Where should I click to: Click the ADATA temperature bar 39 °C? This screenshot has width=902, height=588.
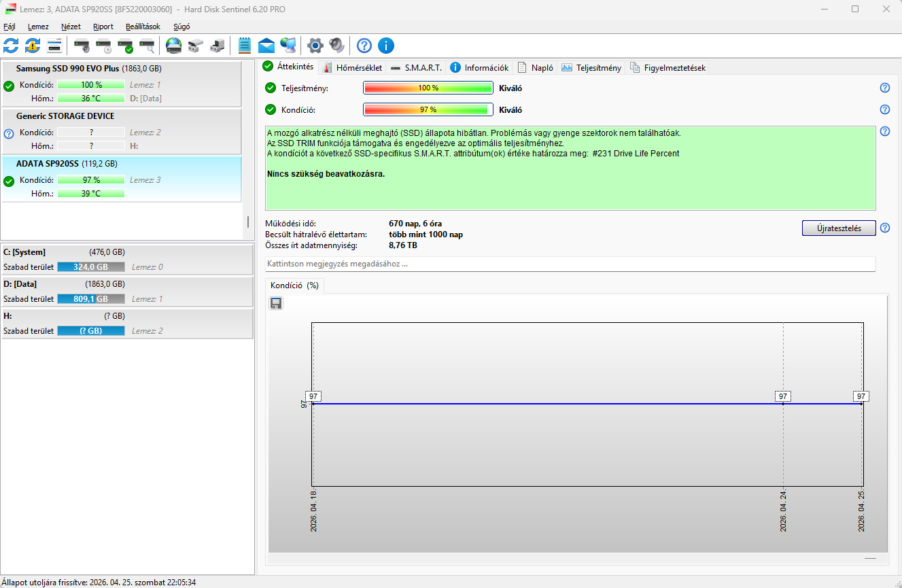click(x=91, y=194)
